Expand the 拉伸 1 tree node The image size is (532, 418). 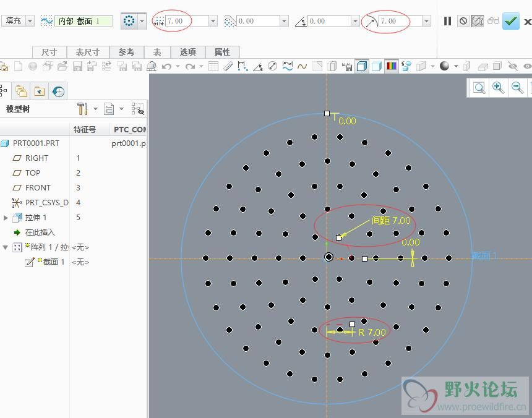(6, 218)
